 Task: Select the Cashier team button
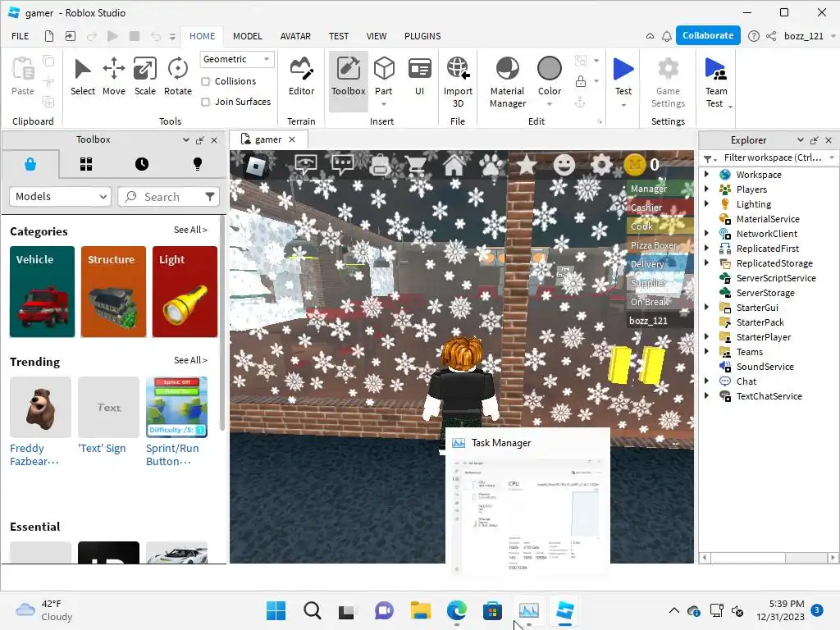[x=660, y=208]
